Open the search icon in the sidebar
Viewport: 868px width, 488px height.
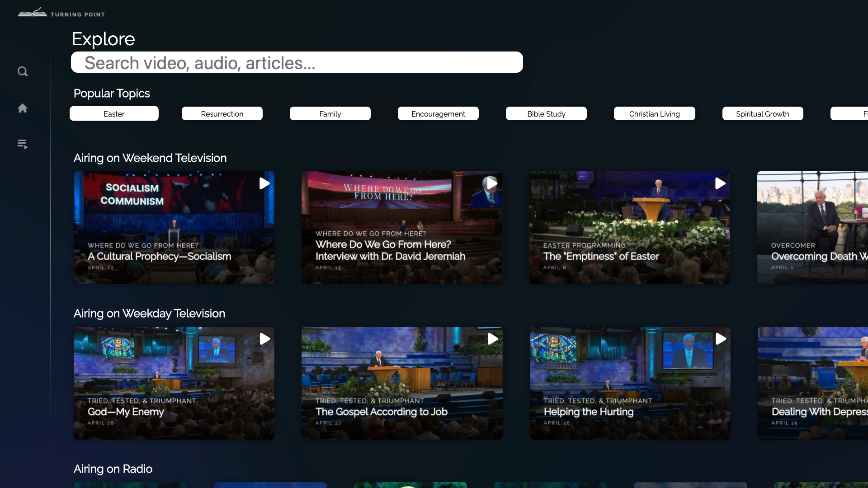23,71
